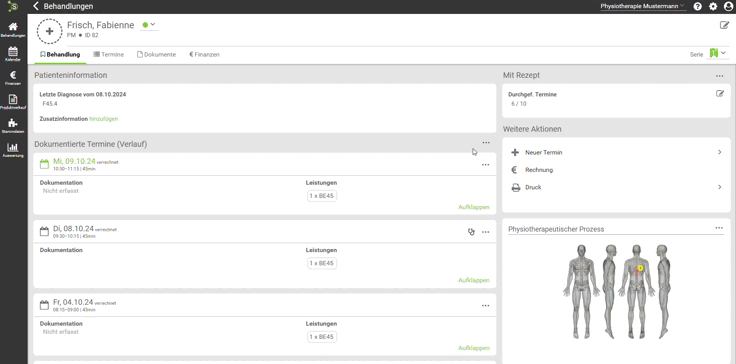Open green patient status dropdown

point(149,25)
